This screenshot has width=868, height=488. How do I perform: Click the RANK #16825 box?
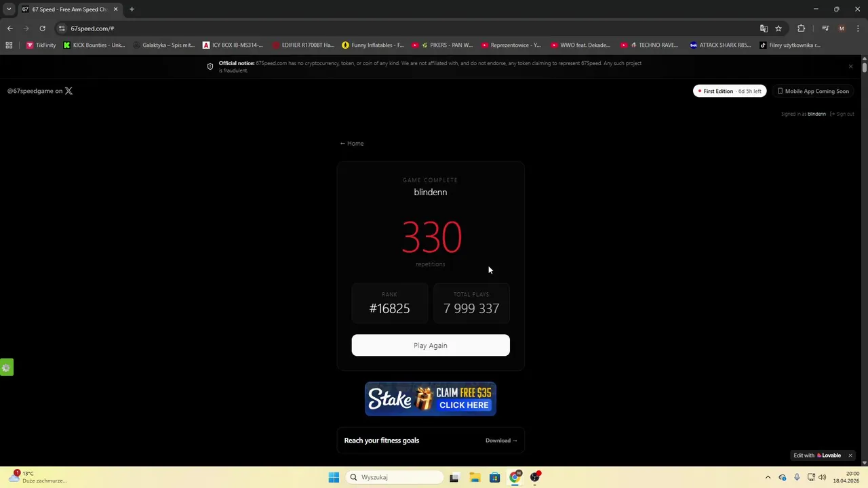coord(389,303)
